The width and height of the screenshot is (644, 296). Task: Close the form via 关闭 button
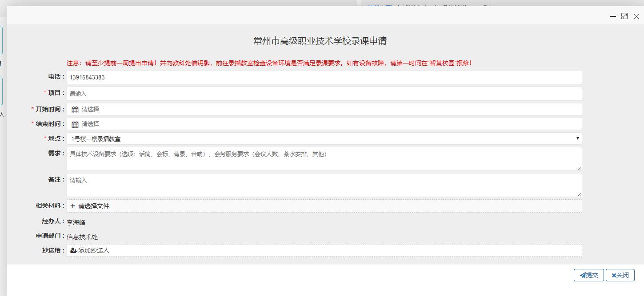click(620, 275)
